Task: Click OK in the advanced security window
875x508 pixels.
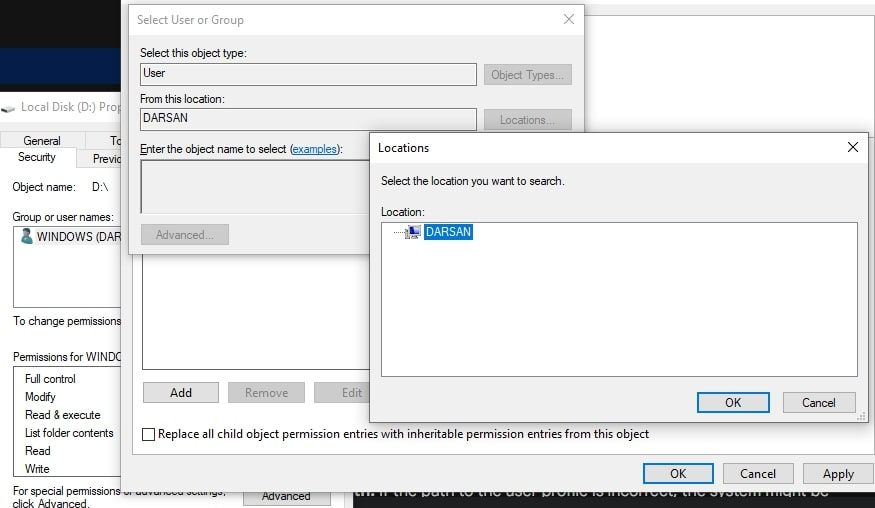Action: click(x=678, y=473)
